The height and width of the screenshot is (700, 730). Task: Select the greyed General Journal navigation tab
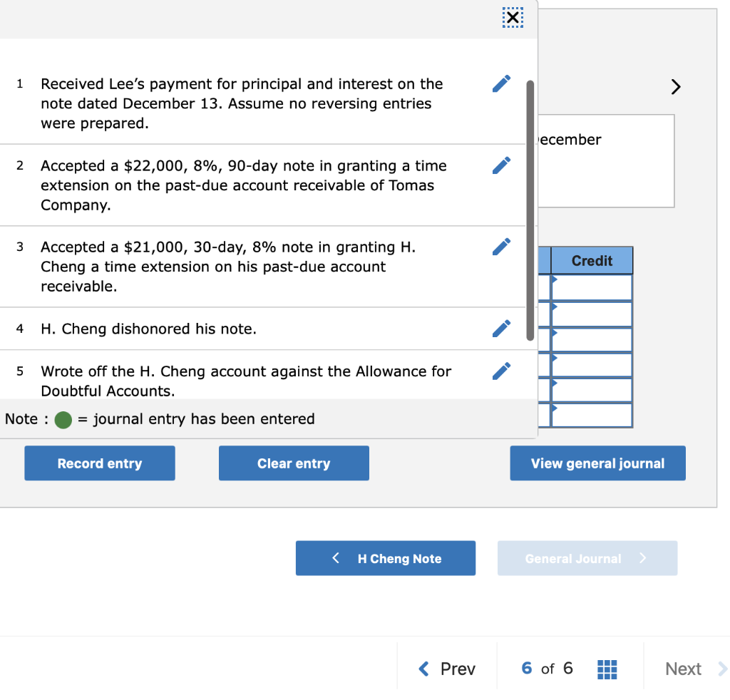pyautogui.click(x=587, y=558)
